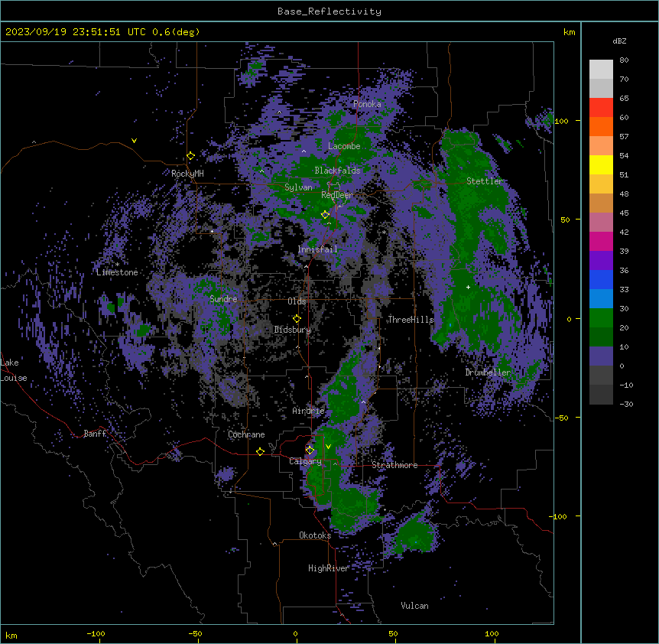The height and width of the screenshot is (644, 659).
Task: Select the magenta 42 dBZ color swatch
Action: click(601, 241)
